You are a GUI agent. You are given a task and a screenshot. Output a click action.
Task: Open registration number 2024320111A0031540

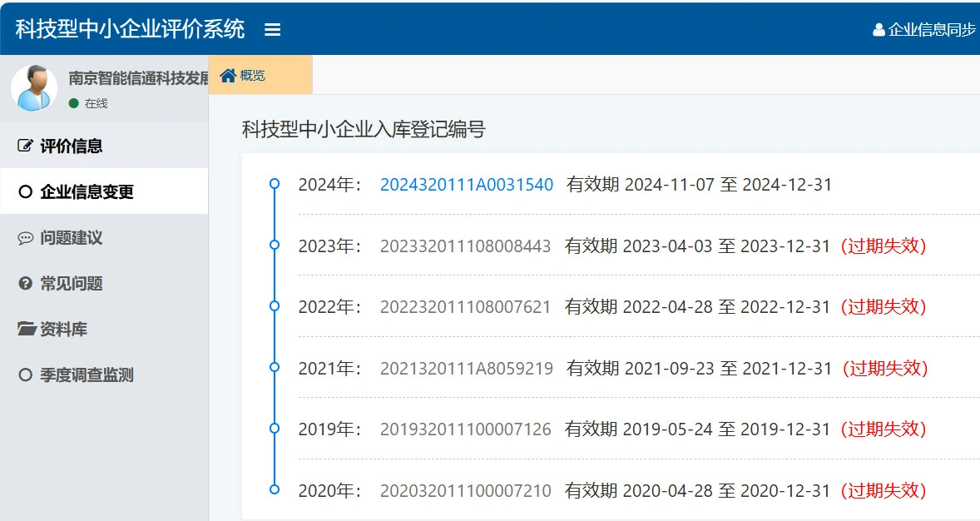[466, 185]
